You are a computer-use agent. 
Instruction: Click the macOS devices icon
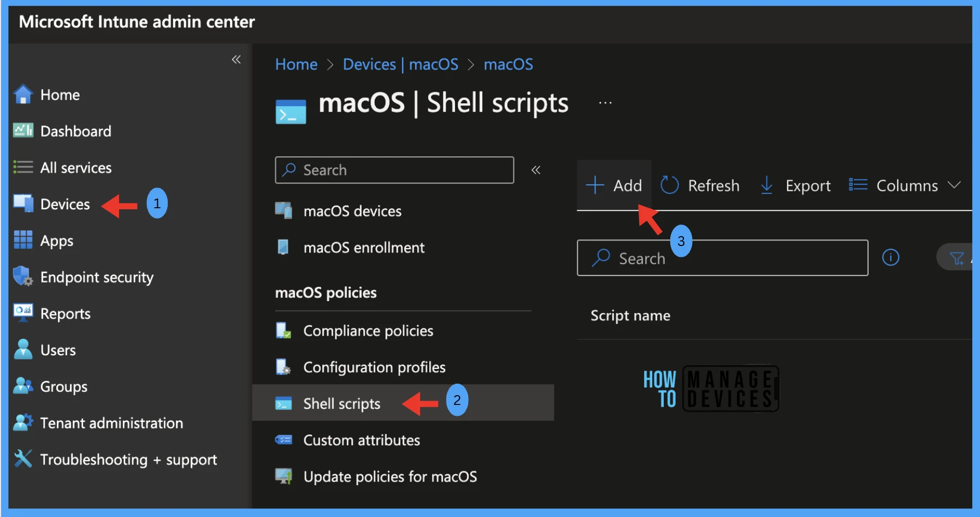(x=284, y=210)
